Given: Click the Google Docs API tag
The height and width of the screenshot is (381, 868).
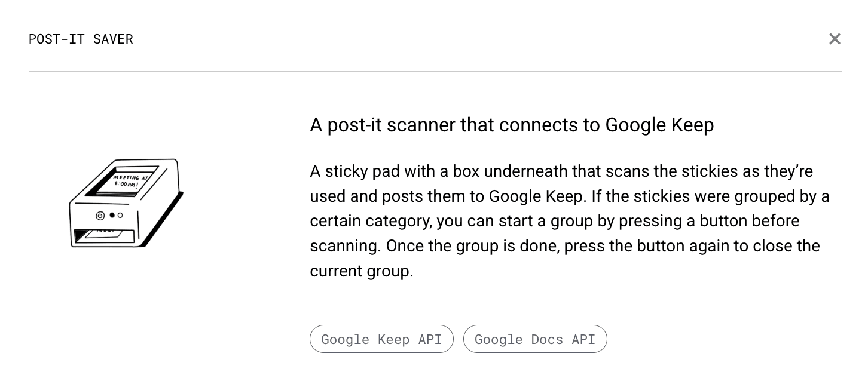Looking at the screenshot, I should click(x=535, y=339).
